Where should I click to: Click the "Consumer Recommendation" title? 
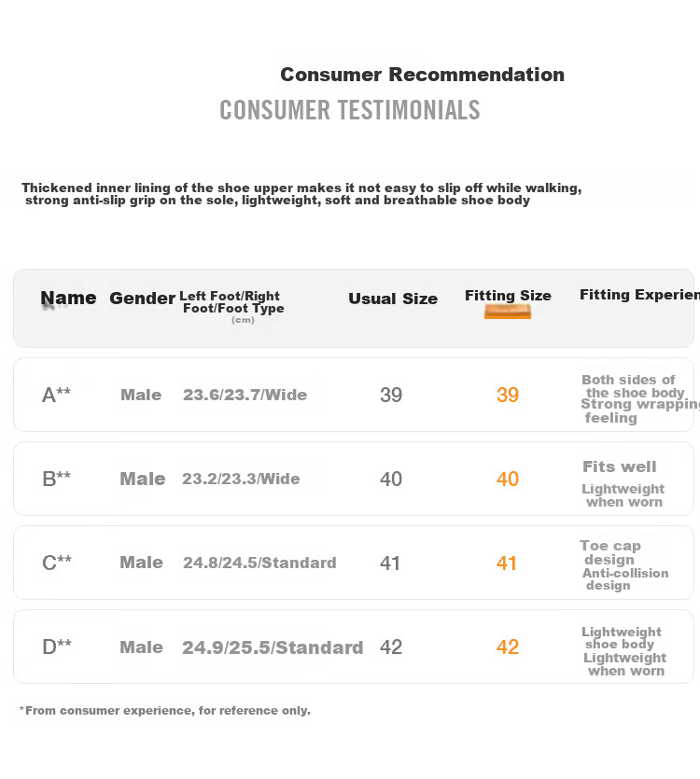tap(422, 75)
